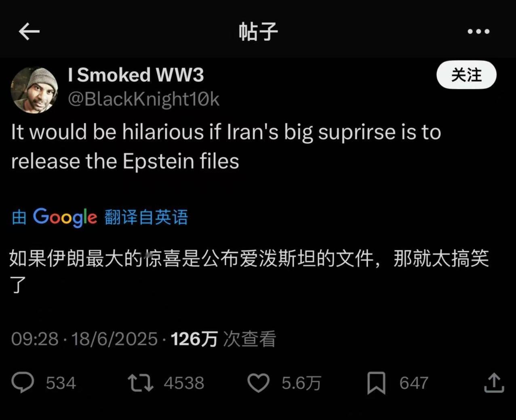Tap the 534 replies count
The width and height of the screenshot is (516, 420).
61,383
